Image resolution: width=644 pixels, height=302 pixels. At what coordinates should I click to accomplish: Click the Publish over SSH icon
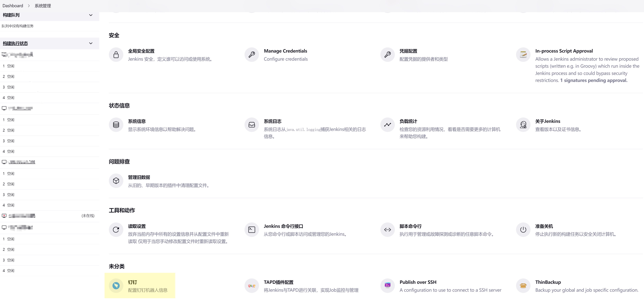coord(387,286)
